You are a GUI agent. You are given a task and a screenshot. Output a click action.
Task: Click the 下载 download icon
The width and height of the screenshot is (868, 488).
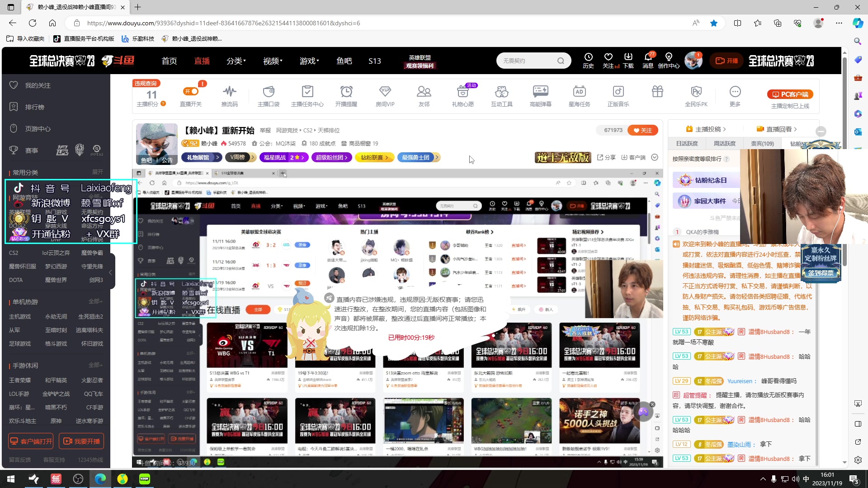(628, 57)
